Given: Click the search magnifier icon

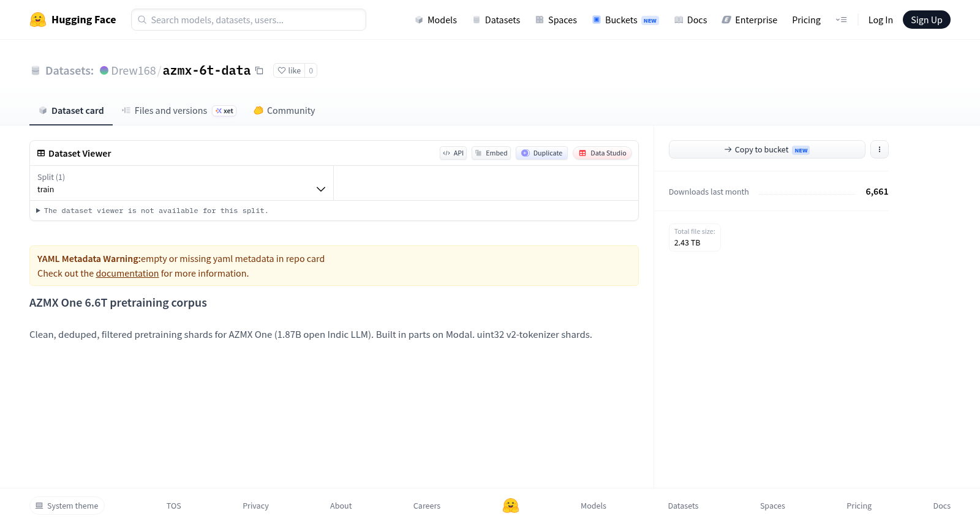Looking at the screenshot, I should pos(142,20).
